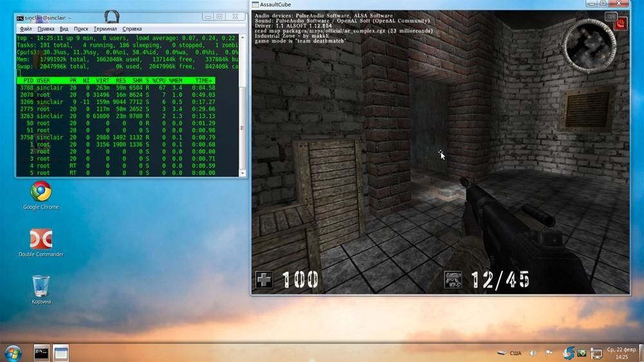The height and width of the screenshot is (362, 644).
Task: Select the Корзина recycle bin icon
Action: (x=41, y=290)
